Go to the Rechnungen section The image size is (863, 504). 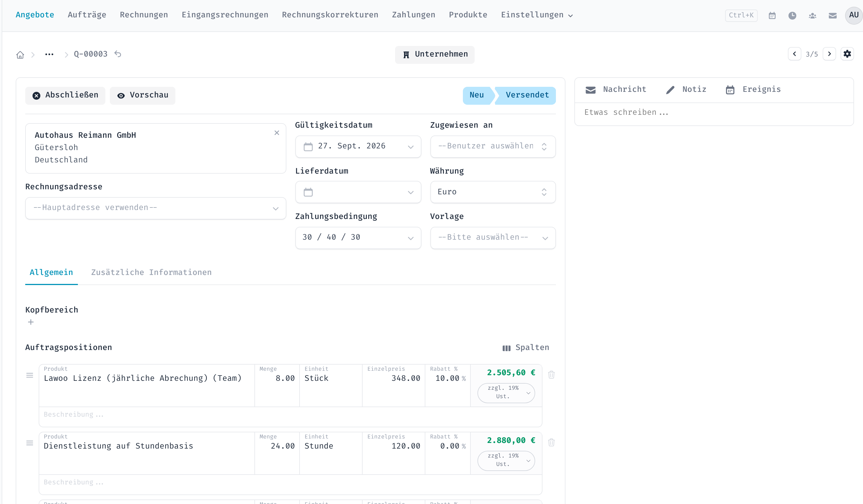(144, 15)
